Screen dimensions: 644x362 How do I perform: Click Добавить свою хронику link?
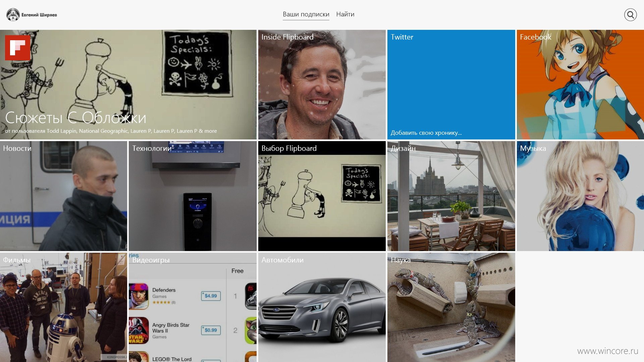(426, 133)
